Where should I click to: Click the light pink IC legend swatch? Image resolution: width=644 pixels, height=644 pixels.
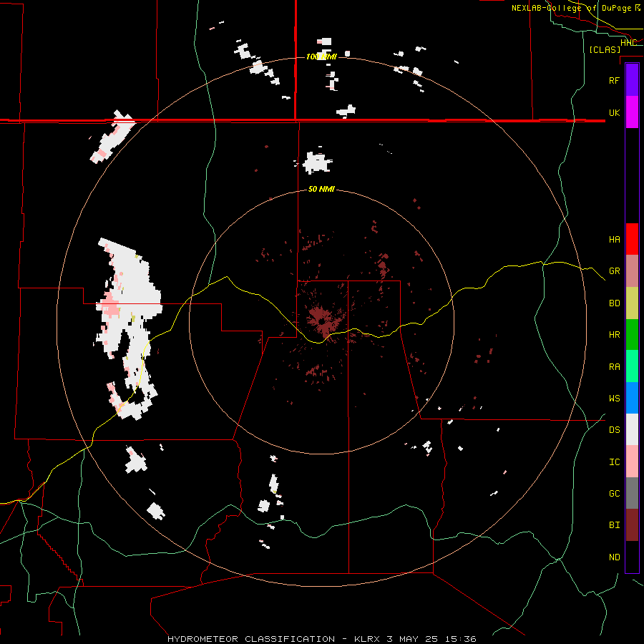pyautogui.click(x=632, y=462)
